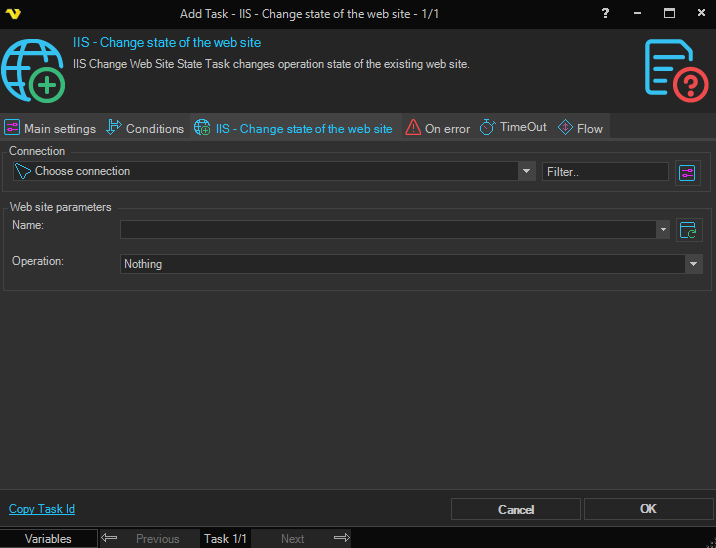Open the Flow tab
This screenshot has height=548, width=716.
tap(580, 128)
